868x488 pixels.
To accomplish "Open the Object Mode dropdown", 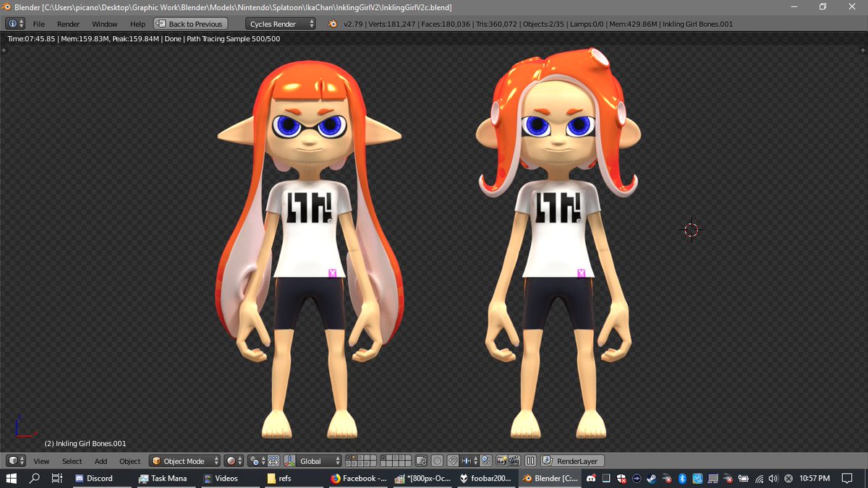I will coord(184,461).
